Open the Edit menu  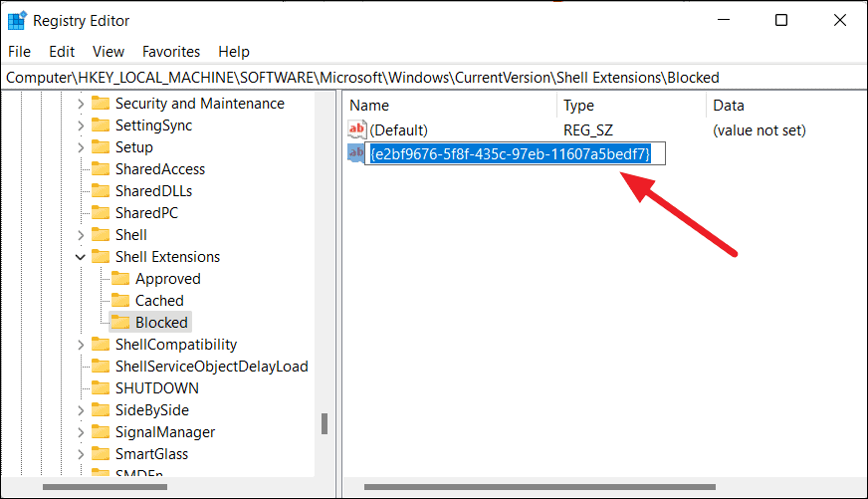[62, 52]
